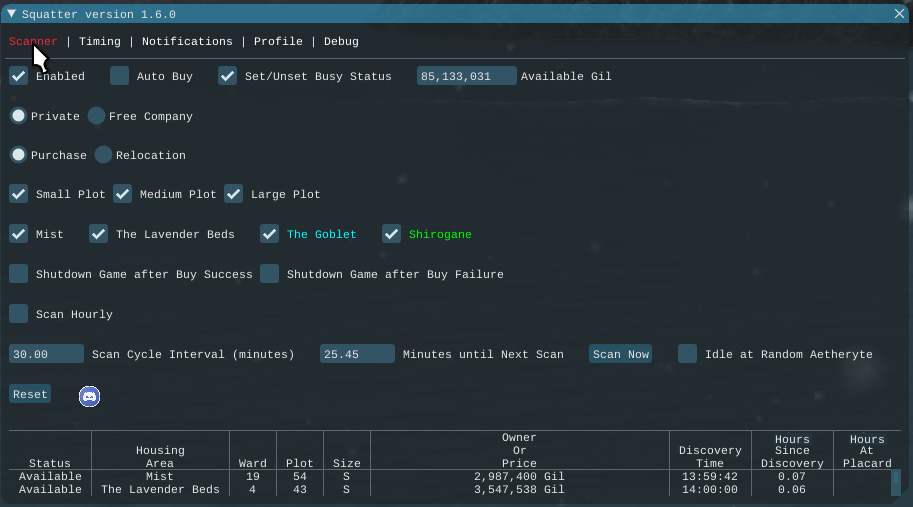Image resolution: width=913 pixels, height=507 pixels.
Task: Click the Discord icon button
Action: pyautogui.click(x=89, y=396)
